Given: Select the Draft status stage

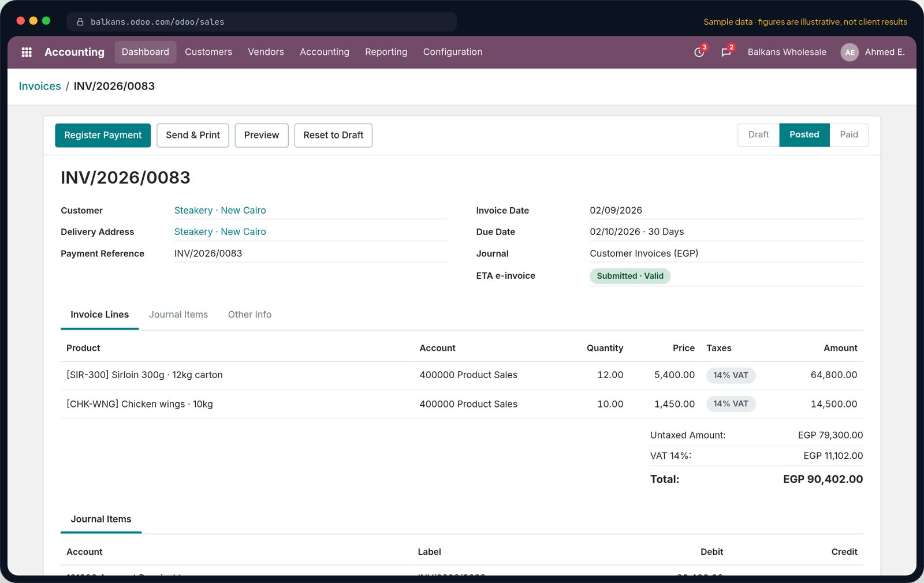Looking at the screenshot, I should coord(758,134).
